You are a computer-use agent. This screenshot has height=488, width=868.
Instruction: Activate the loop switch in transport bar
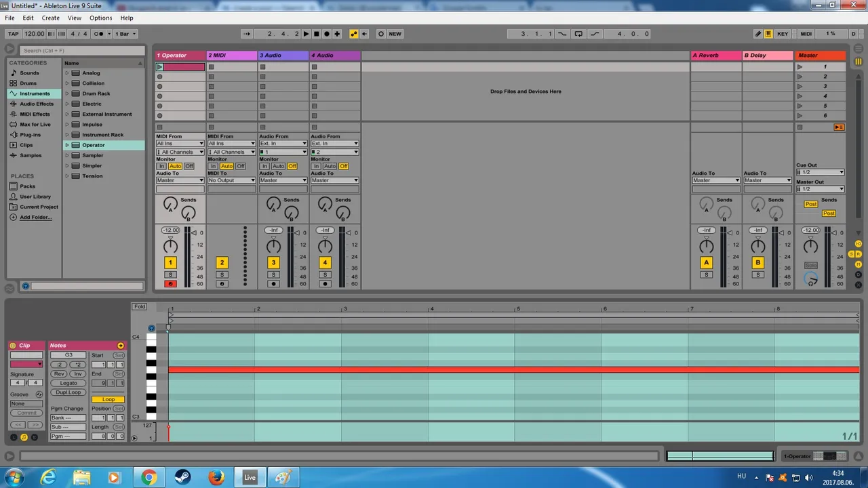578,34
